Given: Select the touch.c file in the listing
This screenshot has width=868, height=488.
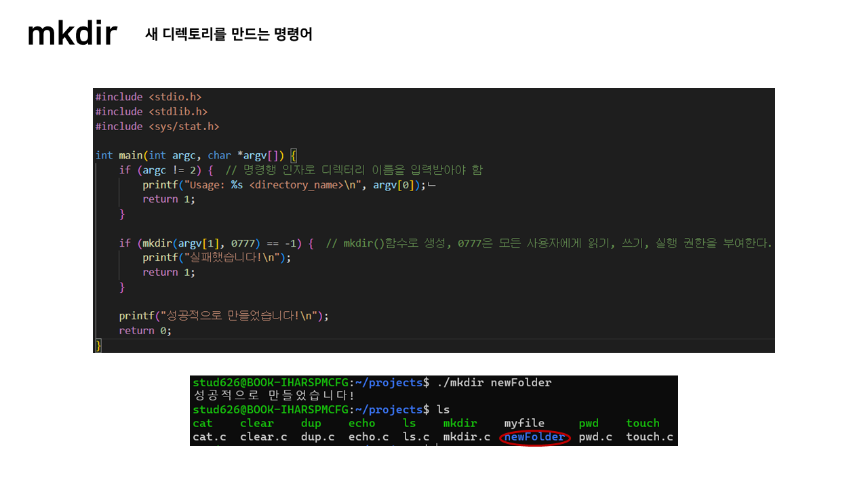Looking at the screenshot, I should pos(649,436).
